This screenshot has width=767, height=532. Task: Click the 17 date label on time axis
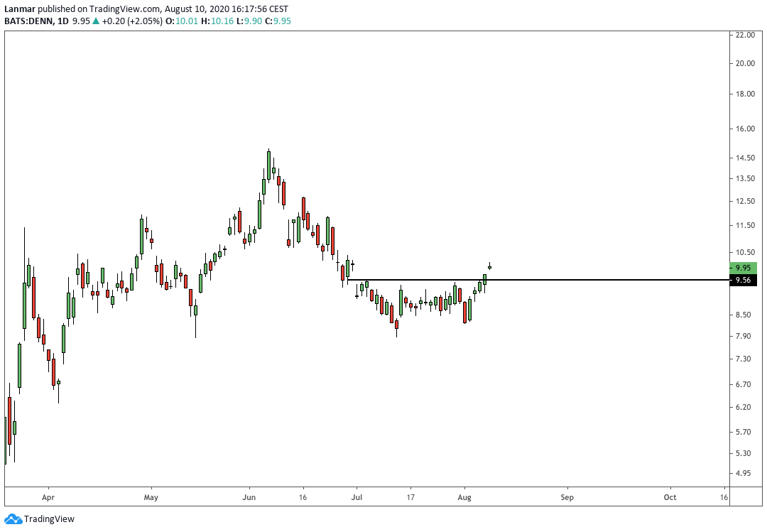[x=411, y=497]
